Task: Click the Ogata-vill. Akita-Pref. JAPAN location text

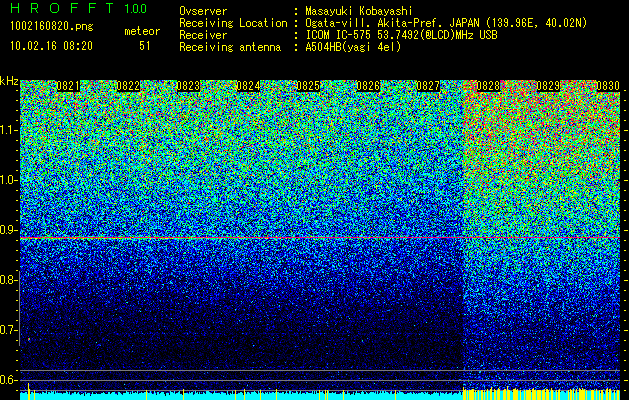Action: point(446,23)
